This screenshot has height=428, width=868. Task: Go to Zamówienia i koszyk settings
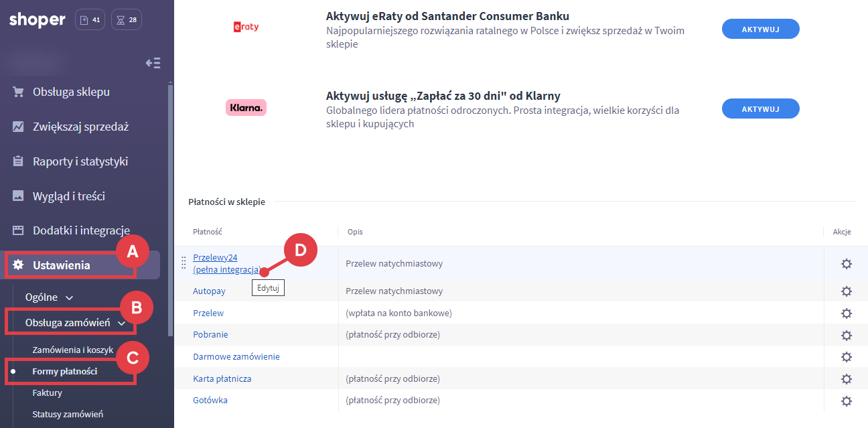click(x=73, y=350)
